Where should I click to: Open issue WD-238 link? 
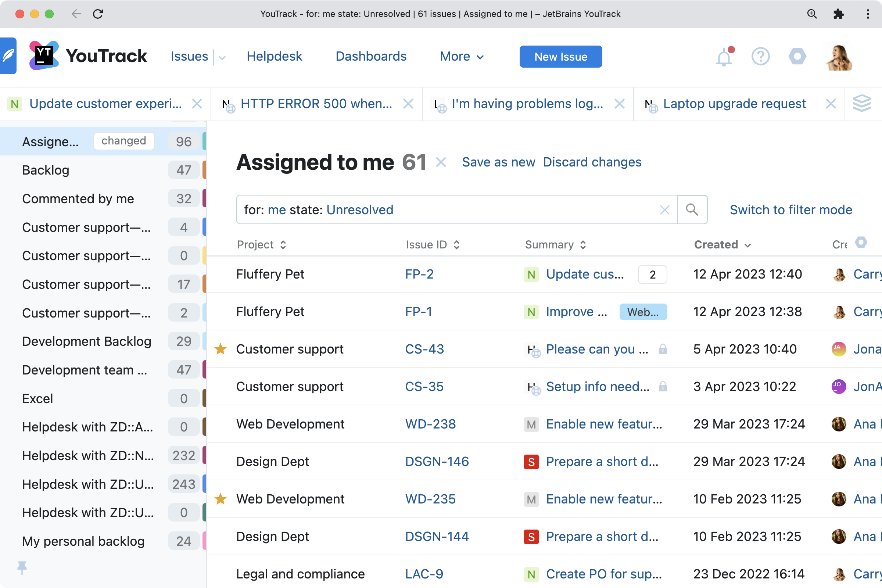pyautogui.click(x=430, y=424)
